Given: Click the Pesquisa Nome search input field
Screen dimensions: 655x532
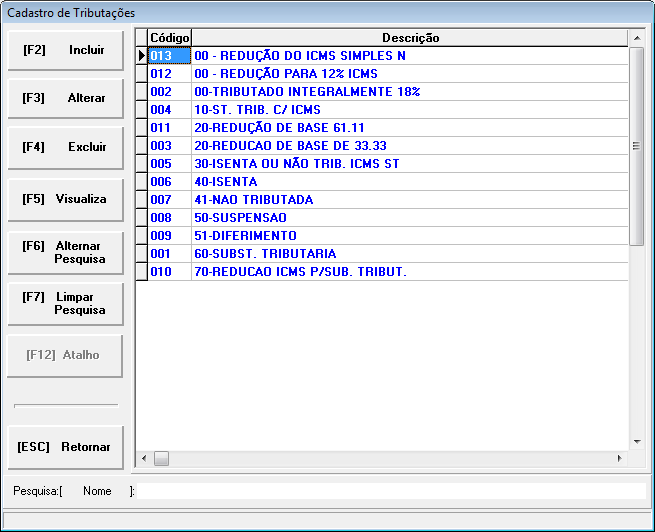Looking at the screenshot, I should [x=390, y=491].
